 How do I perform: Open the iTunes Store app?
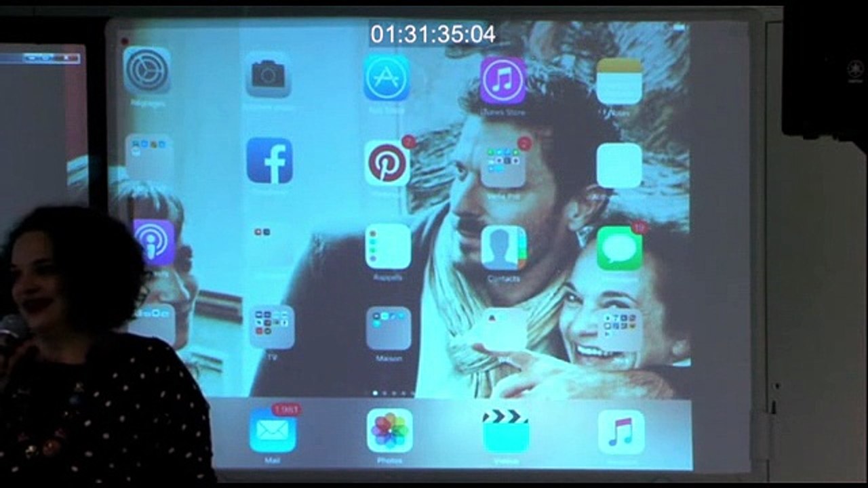click(503, 81)
